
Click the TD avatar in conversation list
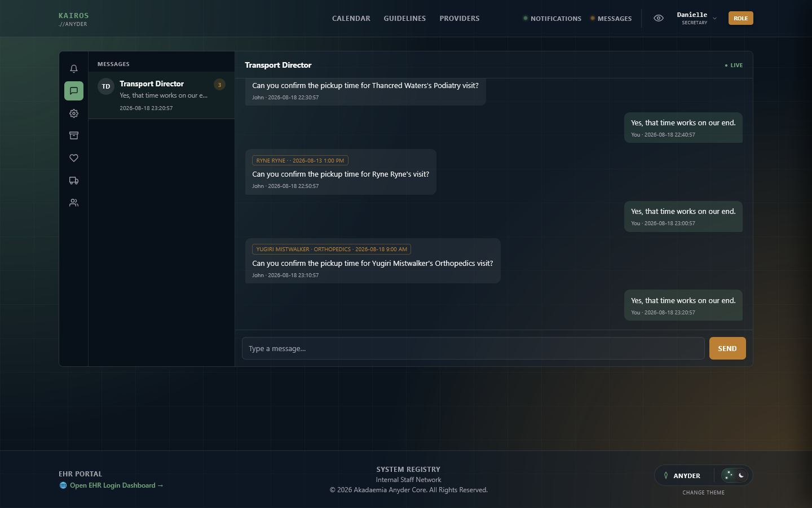pos(106,86)
